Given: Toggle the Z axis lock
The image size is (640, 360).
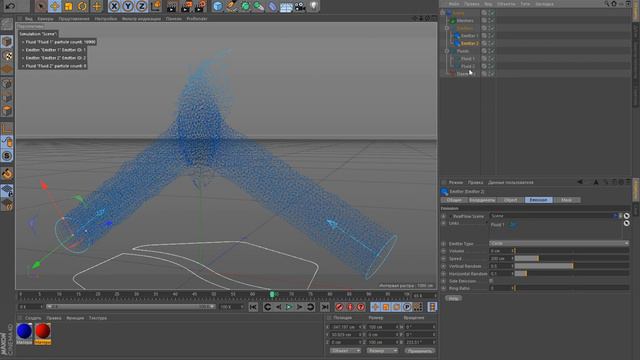Looking at the screenshot, I should click(142, 6).
